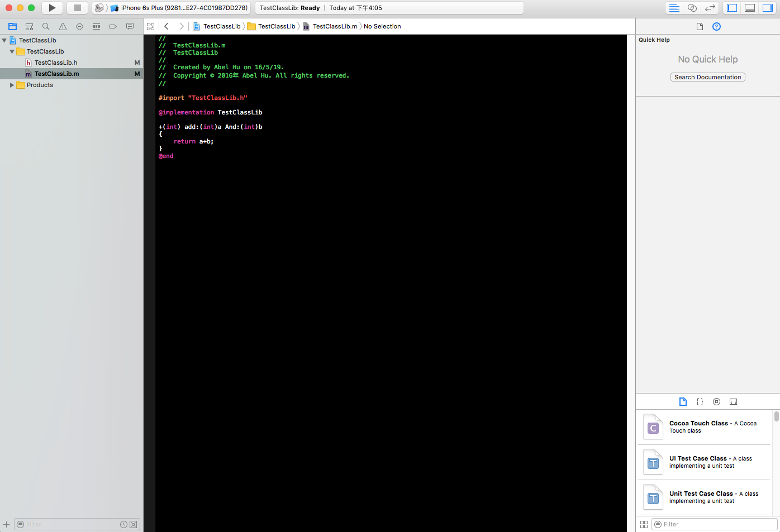Select Unit Test Case Class template
This screenshot has height=532, width=780.
(x=705, y=497)
